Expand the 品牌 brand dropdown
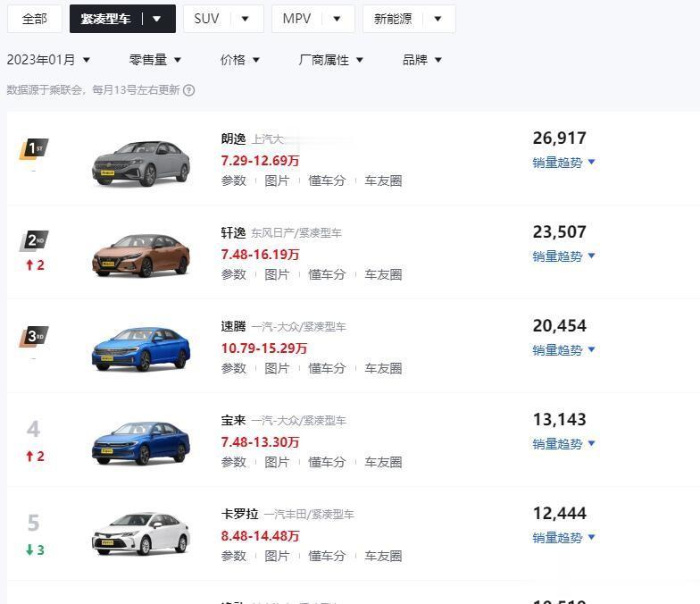This screenshot has height=604, width=700. (x=422, y=60)
